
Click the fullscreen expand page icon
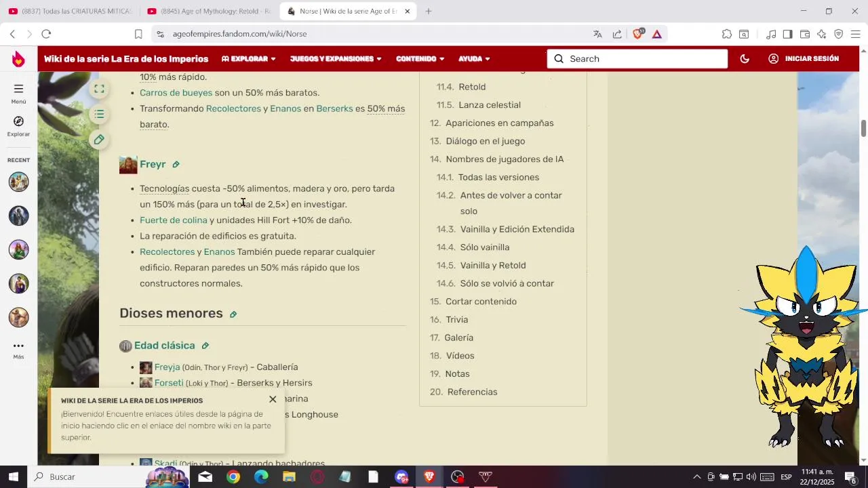tap(99, 89)
